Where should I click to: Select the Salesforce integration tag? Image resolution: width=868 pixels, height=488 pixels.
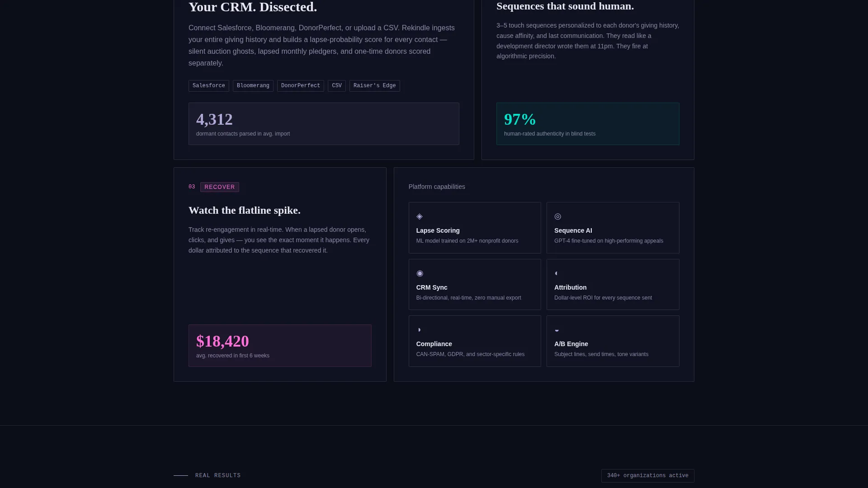tap(209, 86)
